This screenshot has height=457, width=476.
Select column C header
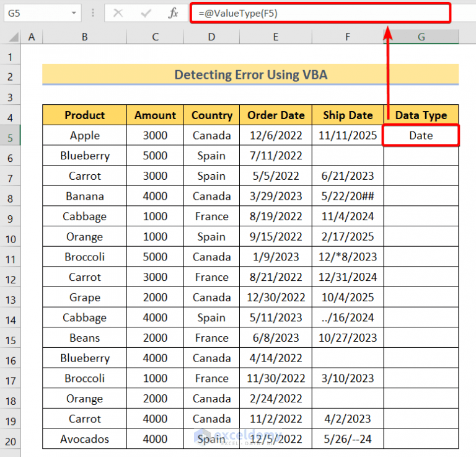coord(155,37)
